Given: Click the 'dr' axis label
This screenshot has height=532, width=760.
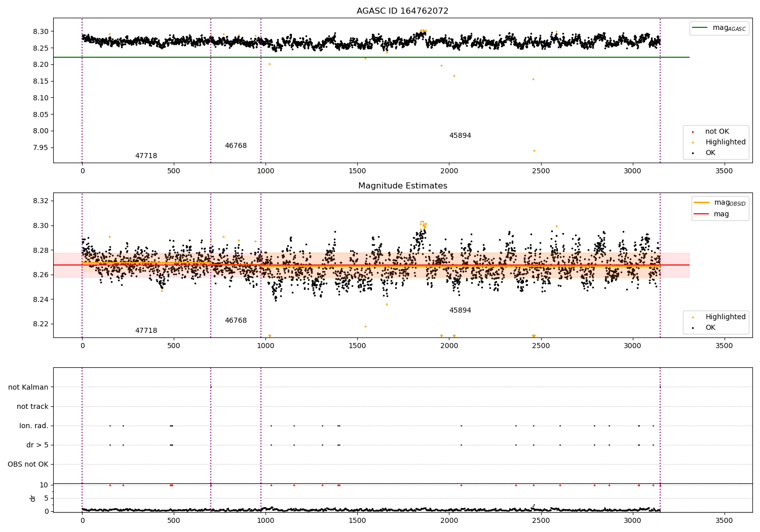Looking at the screenshot, I should (33, 498).
